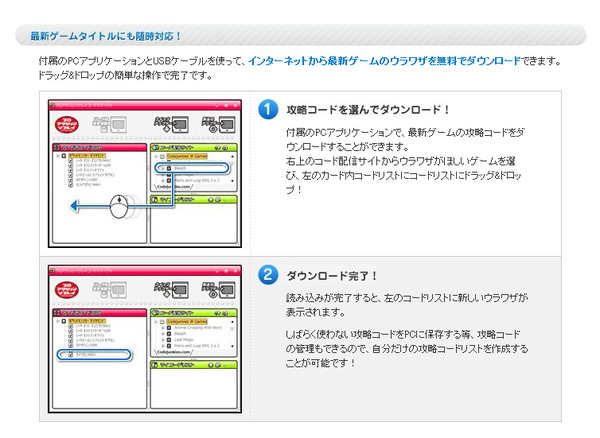Select Lost Magic in step 2 code site list
The image size is (600, 438).
(183, 340)
